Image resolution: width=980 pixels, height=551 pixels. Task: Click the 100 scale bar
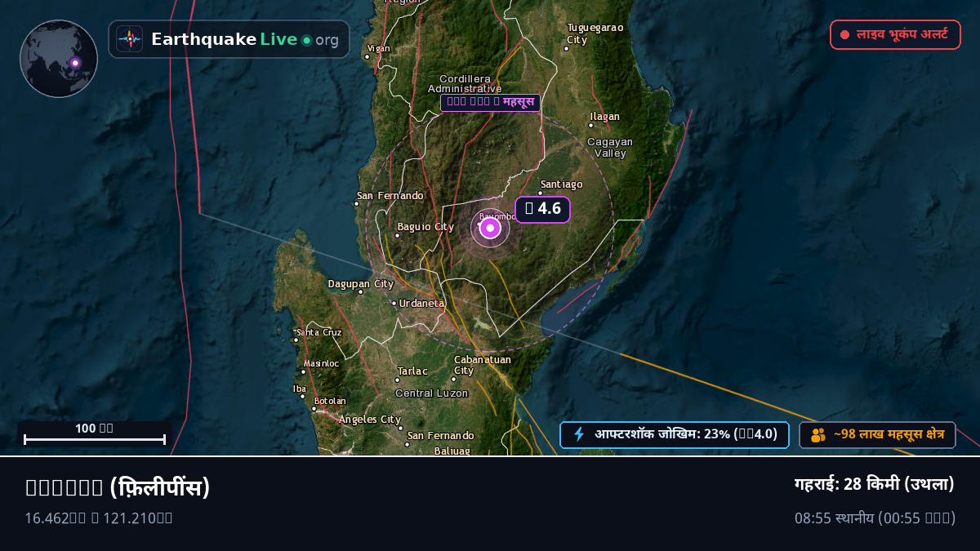[x=95, y=434]
